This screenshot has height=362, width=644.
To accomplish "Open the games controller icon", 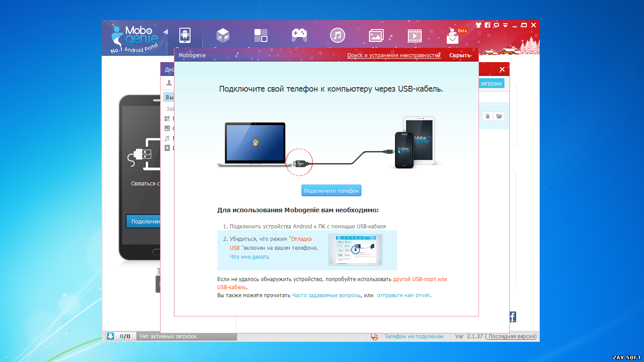I will 299,35.
